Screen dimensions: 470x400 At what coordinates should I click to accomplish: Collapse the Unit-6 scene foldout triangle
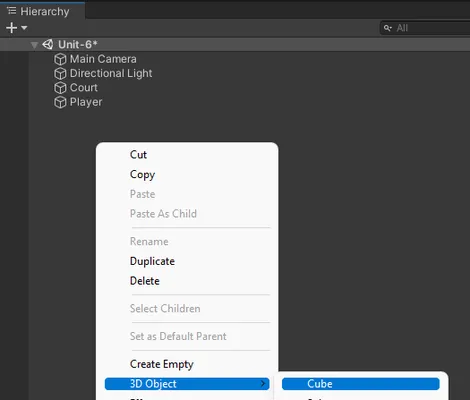(x=34, y=45)
